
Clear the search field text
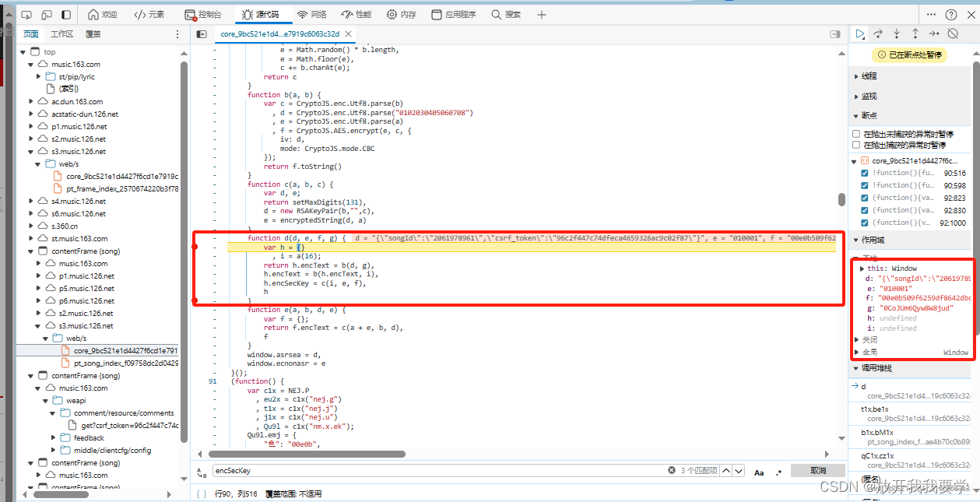pos(672,471)
